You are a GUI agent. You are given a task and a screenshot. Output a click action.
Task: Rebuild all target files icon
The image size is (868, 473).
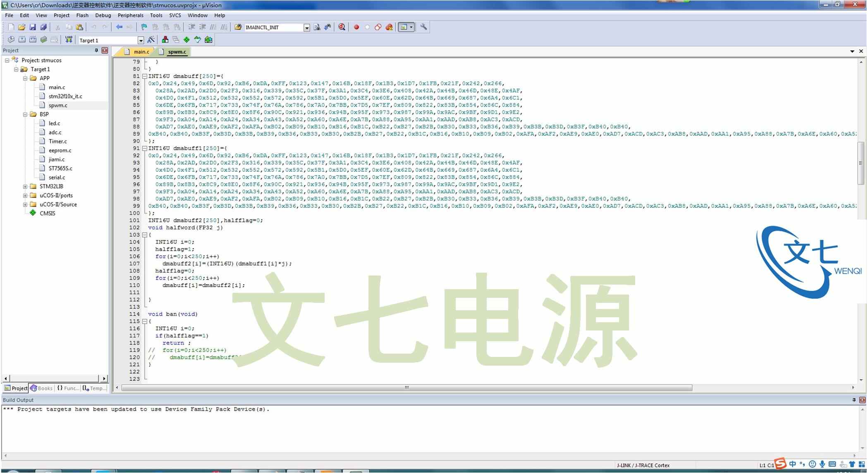point(33,40)
